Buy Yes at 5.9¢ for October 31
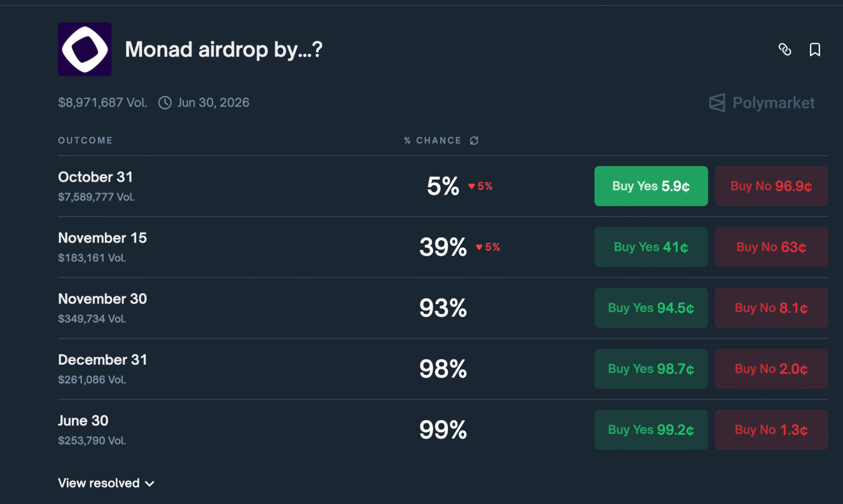843x504 pixels. click(651, 186)
